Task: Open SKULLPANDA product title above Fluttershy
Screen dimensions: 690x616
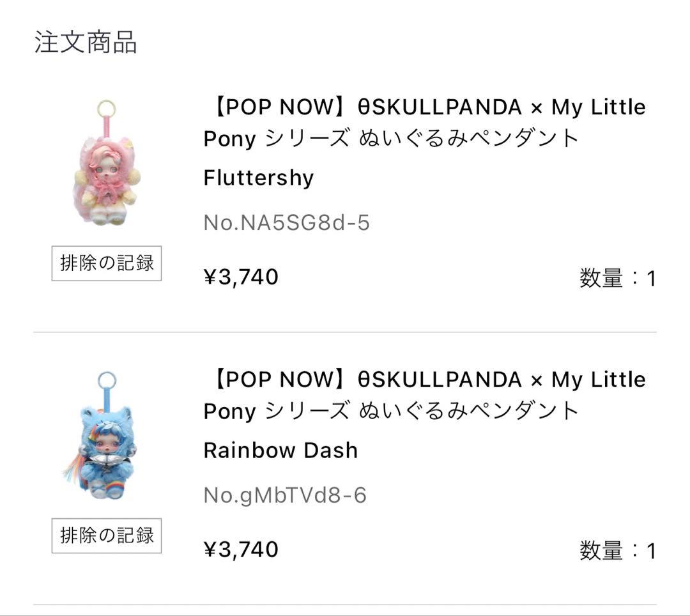Action: click(x=424, y=121)
